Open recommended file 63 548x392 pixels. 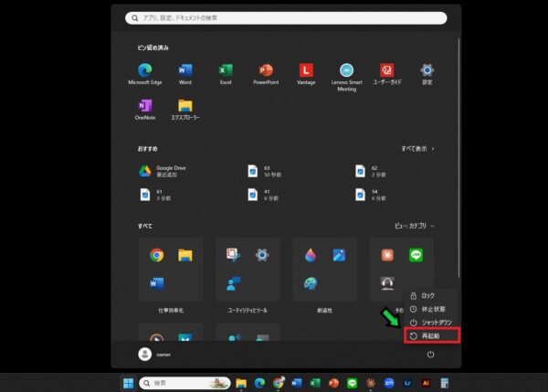(x=264, y=171)
